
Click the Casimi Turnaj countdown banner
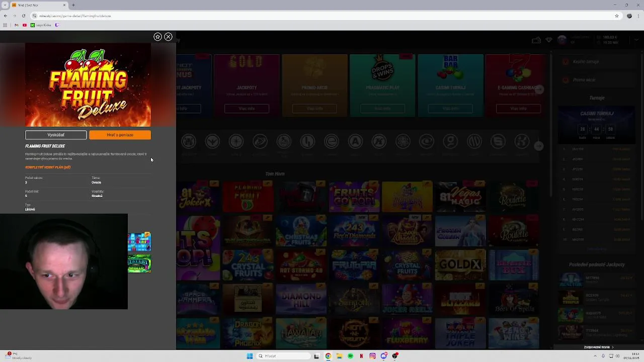click(x=597, y=126)
